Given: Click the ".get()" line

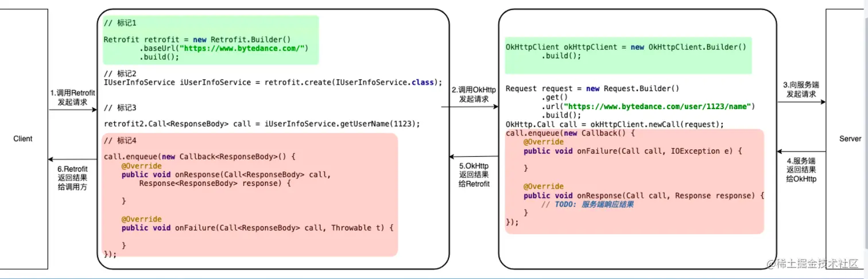Looking at the screenshot, I should tap(555, 98).
